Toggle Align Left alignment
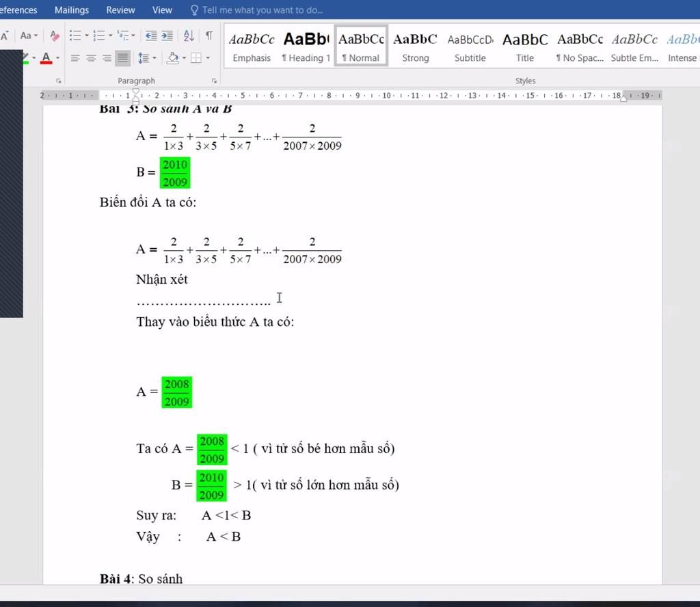Screen dimensions: 700x607 (x=75, y=58)
